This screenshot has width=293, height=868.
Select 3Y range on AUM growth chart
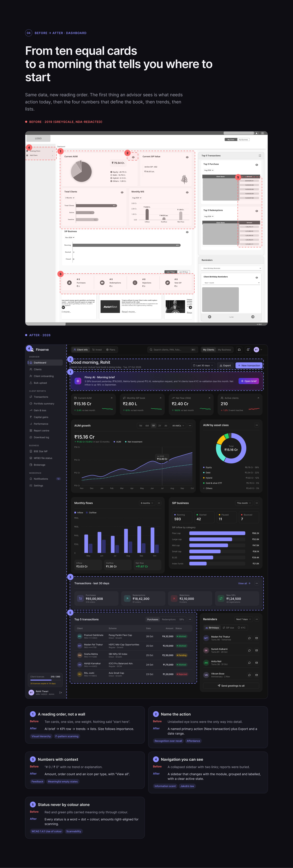click(x=160, y=426)
